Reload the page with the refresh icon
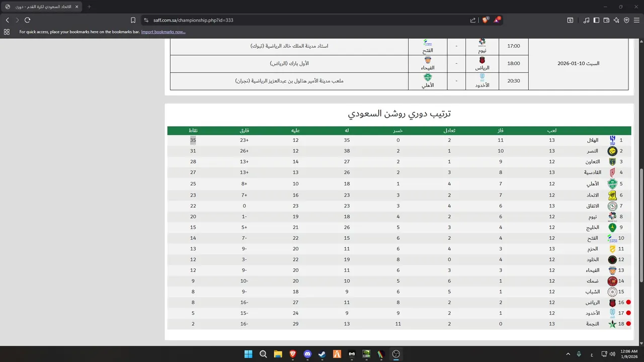Screen dimensions: 644x362 (28, 20)
